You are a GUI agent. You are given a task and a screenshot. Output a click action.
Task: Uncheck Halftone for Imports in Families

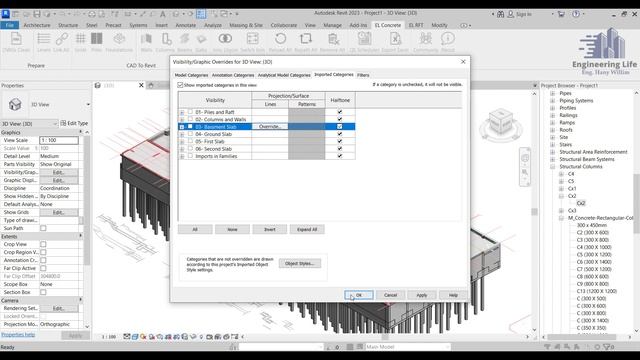click(x=340, y=156)
